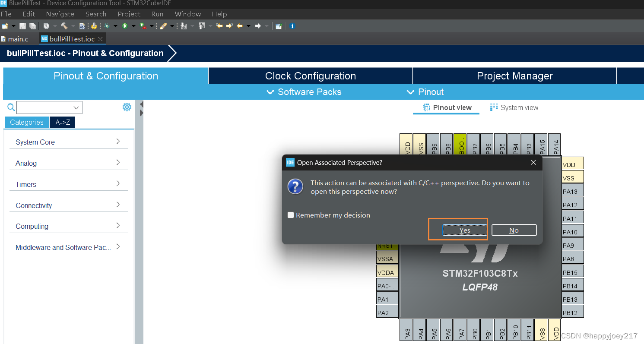This screenshot has width=644, height=344.
Task: Open dropdown next to New icon
Action: pyautogui.click(x=13, y=26)
